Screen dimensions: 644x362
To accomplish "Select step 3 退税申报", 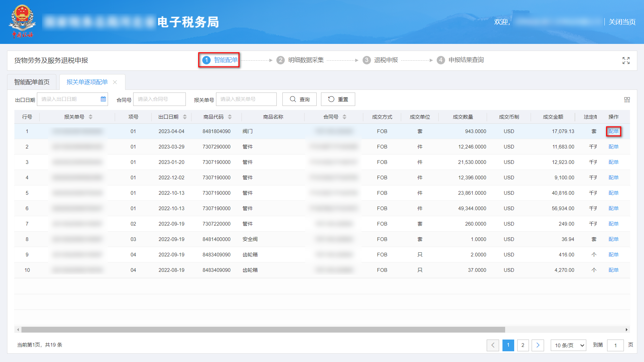I will point(386,60).
